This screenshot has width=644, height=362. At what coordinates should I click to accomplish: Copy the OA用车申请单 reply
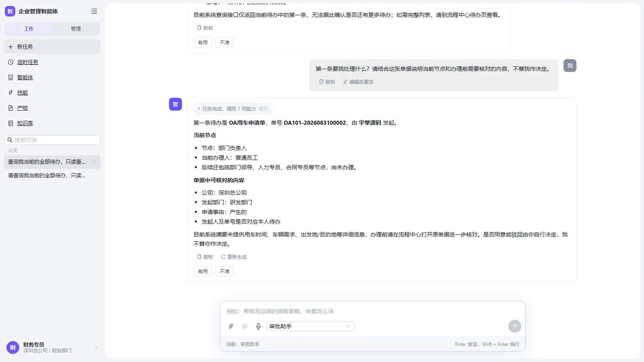click(205, 257)
